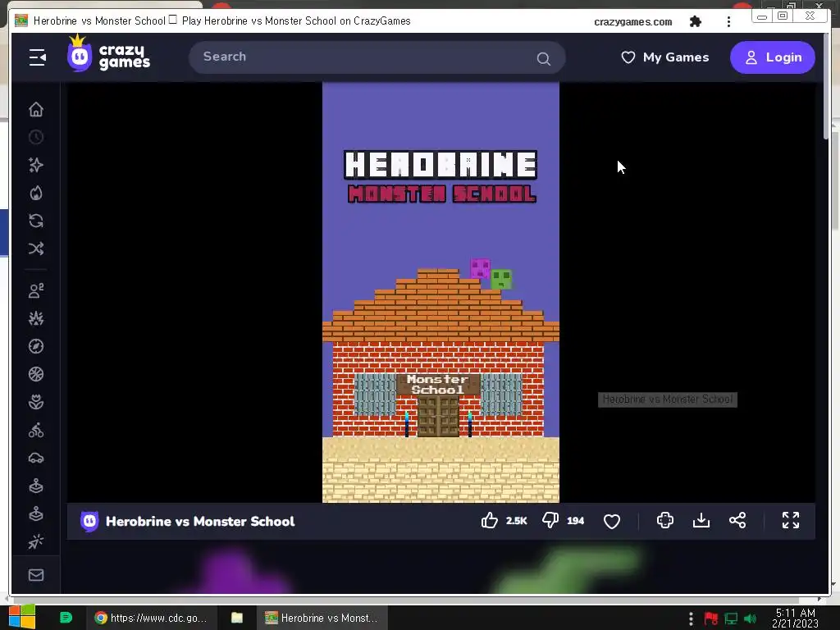Open the sidebar category icon below the car
Image resolution: width=840 pixels, height=630 pixels.
pos(36,486)
